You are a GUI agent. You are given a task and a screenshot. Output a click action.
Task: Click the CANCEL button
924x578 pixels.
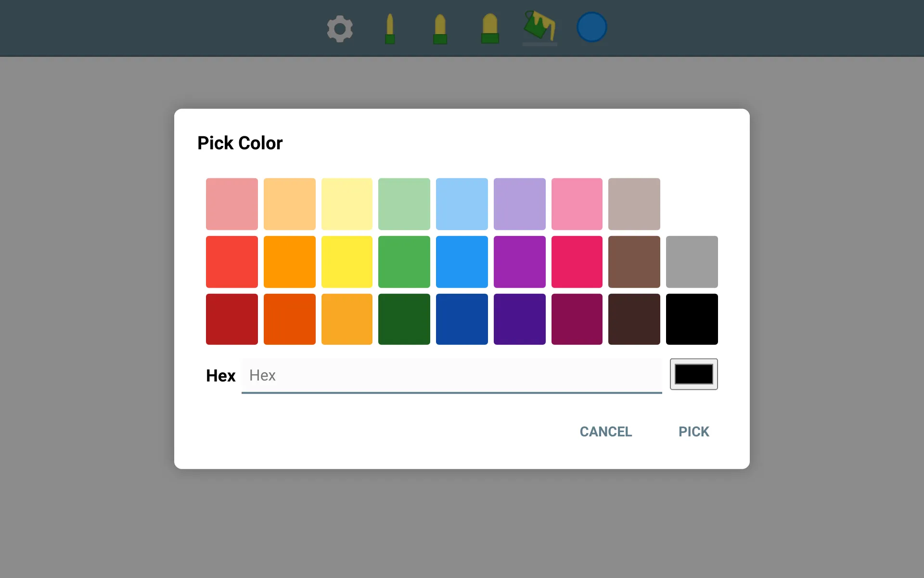(x=605, y=432)
